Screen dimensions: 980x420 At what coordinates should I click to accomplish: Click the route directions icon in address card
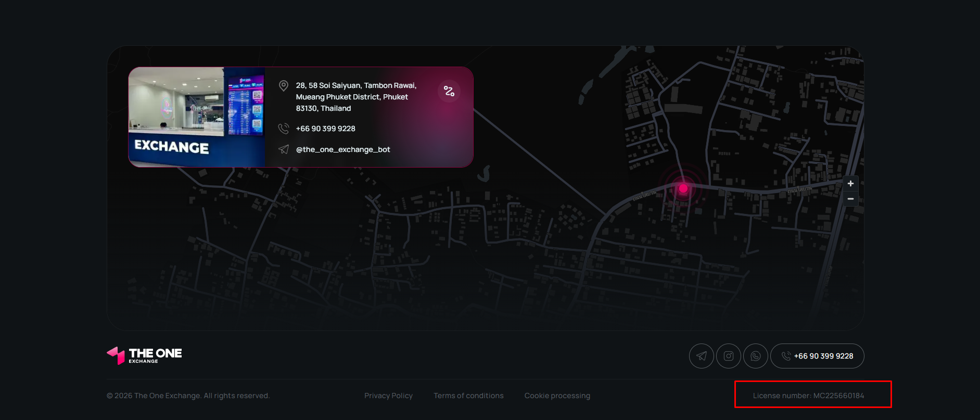tap(449, 91)
